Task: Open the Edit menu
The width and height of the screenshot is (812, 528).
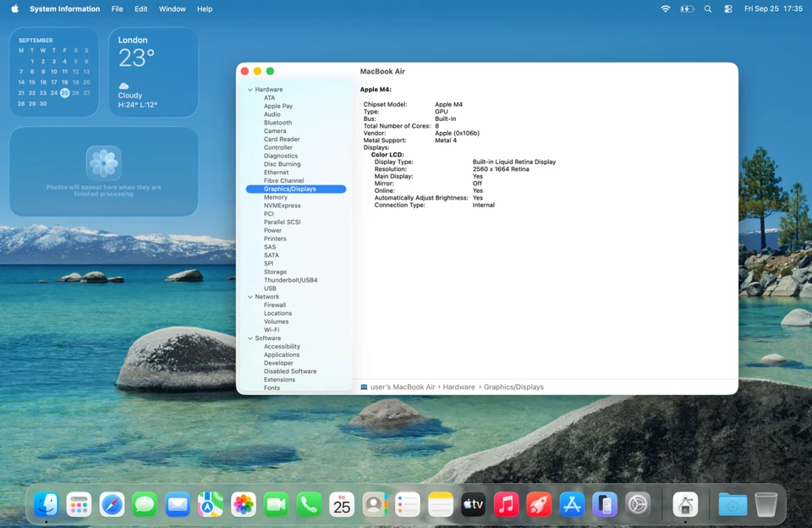Action: pyautogui.click(x=141, y=8)
